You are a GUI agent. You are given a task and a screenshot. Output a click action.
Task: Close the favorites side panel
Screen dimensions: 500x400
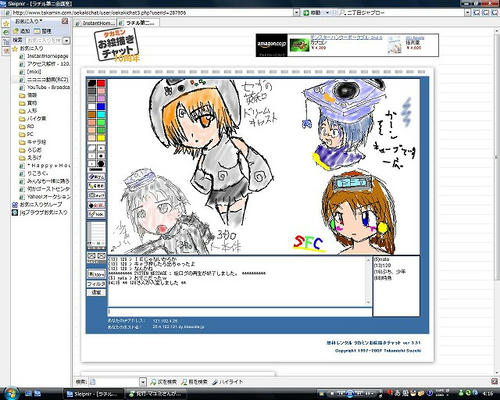tap(65, 21)
